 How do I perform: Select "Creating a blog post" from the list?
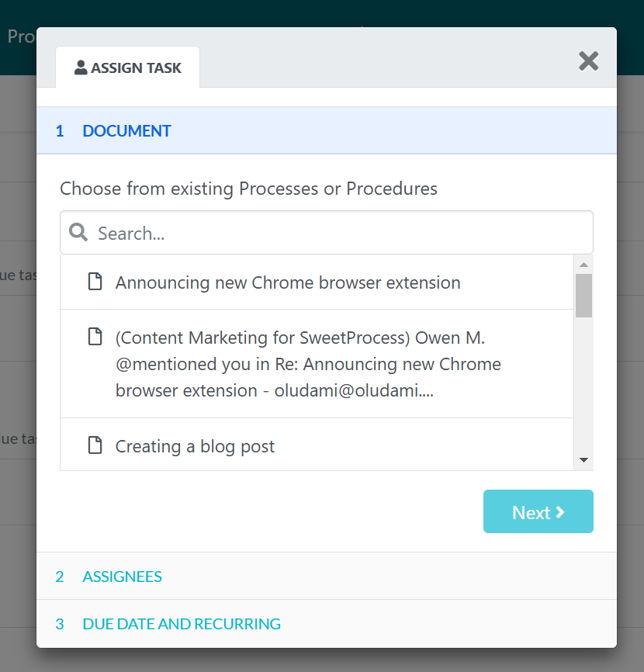[195, 446]
